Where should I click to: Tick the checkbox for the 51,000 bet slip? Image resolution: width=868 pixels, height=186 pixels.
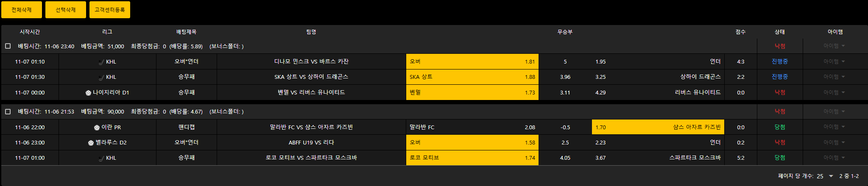pos(8,46)
